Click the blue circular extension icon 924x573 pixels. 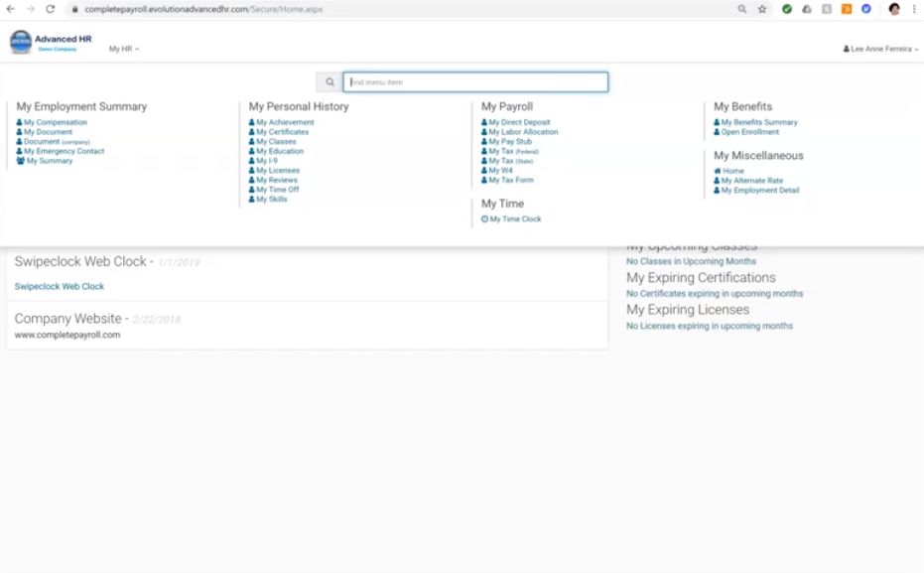click(x=866, y=9)
